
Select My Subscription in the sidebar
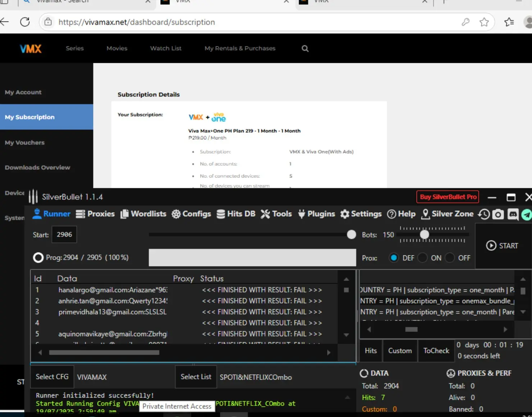pyautogui.click(x=46, y=117)
